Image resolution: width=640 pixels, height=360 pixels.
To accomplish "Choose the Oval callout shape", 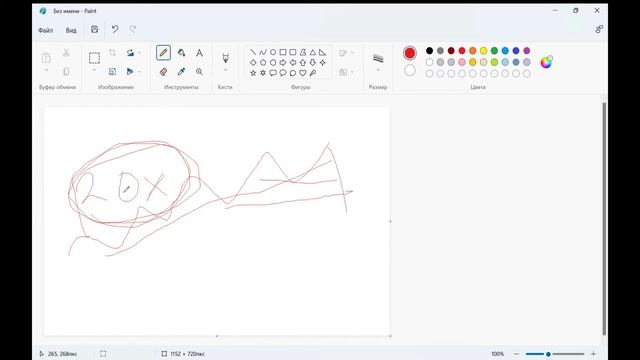I will pyautogui.click(x=283, y=73).
